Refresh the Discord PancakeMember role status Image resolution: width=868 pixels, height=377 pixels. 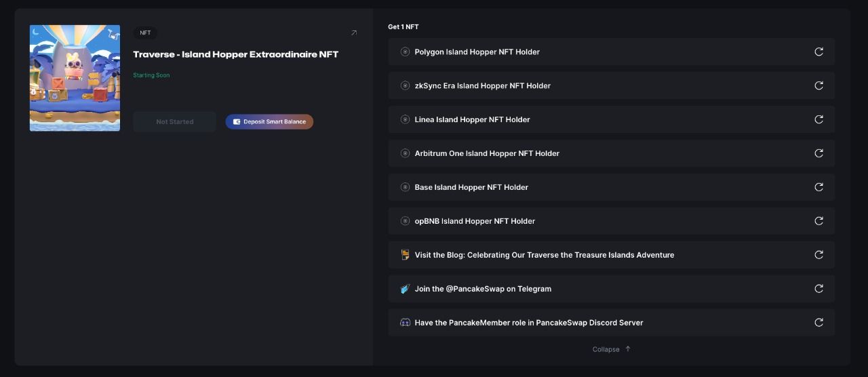[818, 323]
